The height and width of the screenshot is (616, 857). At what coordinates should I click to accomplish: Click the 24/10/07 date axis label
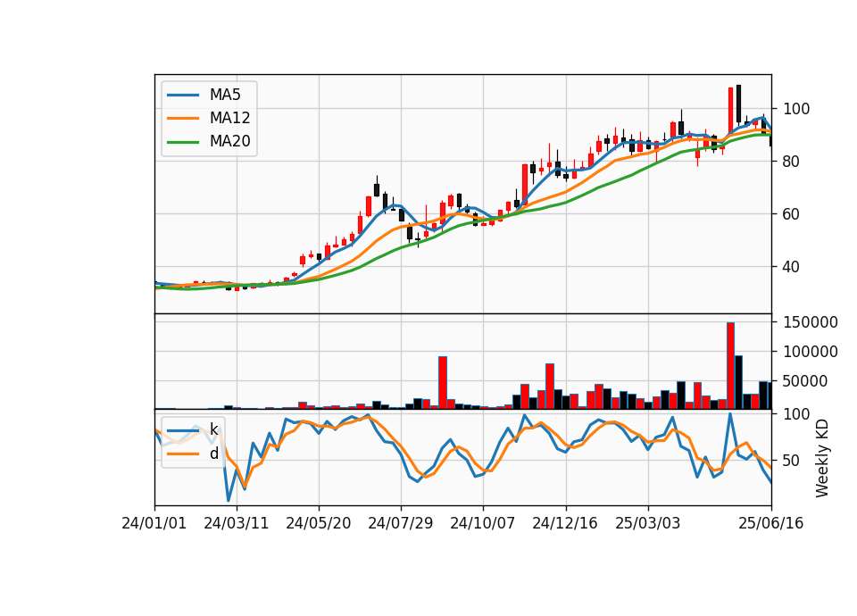click(483, 523)
